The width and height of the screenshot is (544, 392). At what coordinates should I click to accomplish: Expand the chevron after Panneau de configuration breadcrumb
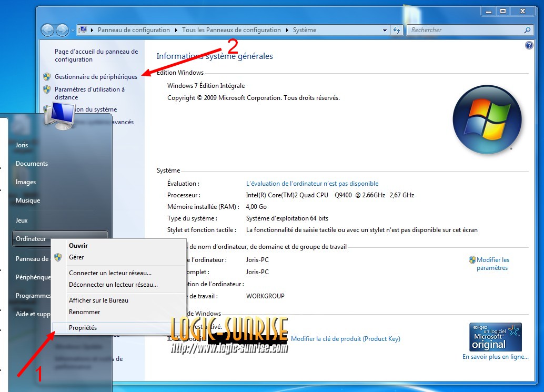click(176, 30)
